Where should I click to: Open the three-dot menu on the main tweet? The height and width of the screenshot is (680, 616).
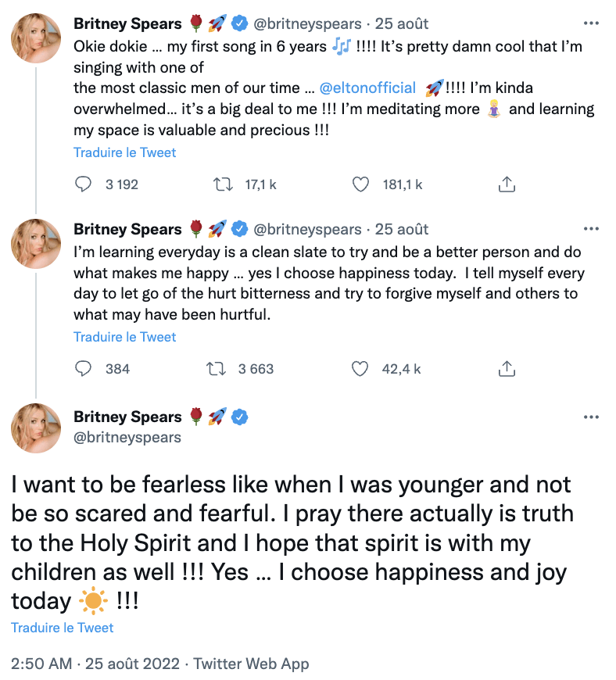(591, 417)
